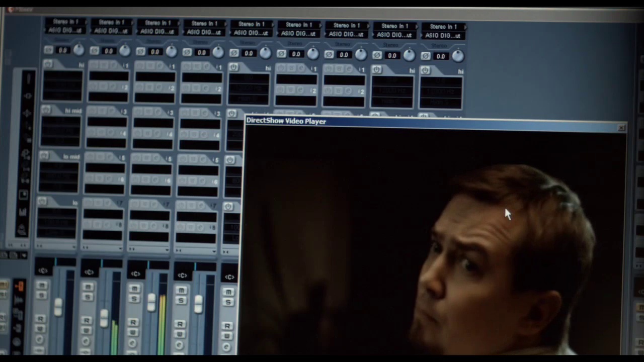This screenshot has height=362, width=644.
Task: Toggle phase invert on the first channel
Action: (48, 50)
